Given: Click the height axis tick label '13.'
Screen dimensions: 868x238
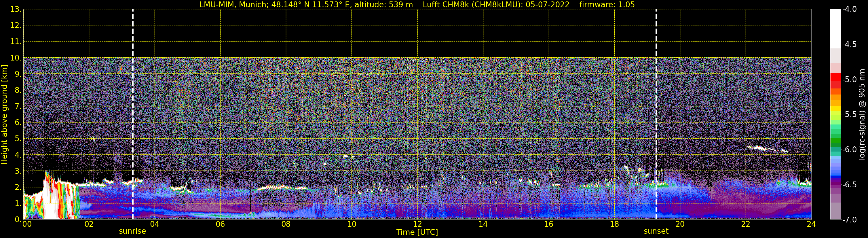Looking at the screenshot, I should click(x=16, y=10).
